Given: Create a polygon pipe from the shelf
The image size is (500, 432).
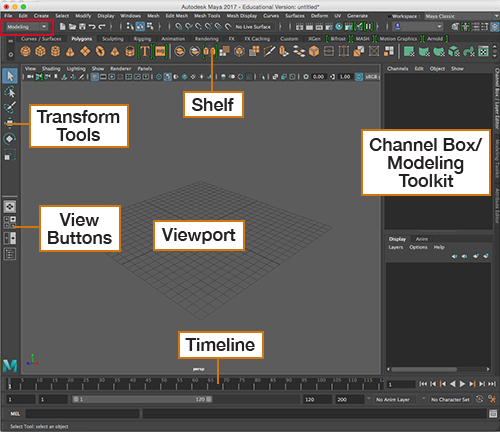Looking at the screenshot, I should (130, 51).
